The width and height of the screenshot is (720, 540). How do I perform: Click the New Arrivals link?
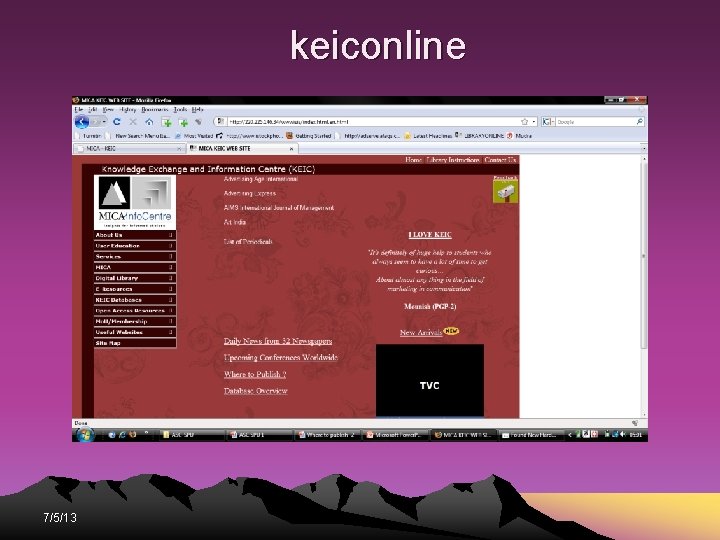click(421, 332)
